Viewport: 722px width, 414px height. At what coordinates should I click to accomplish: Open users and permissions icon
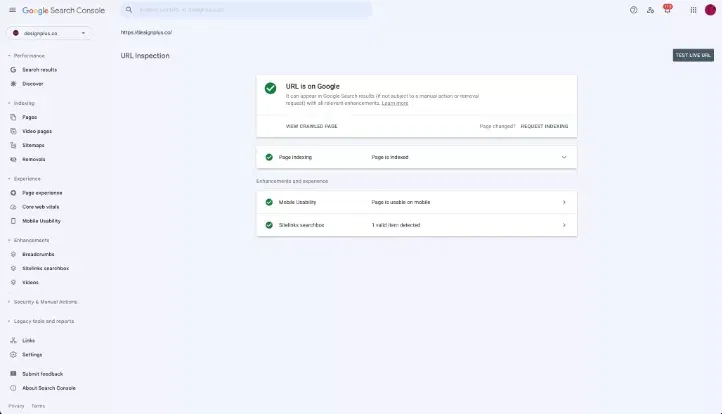(x=650, y=10)
